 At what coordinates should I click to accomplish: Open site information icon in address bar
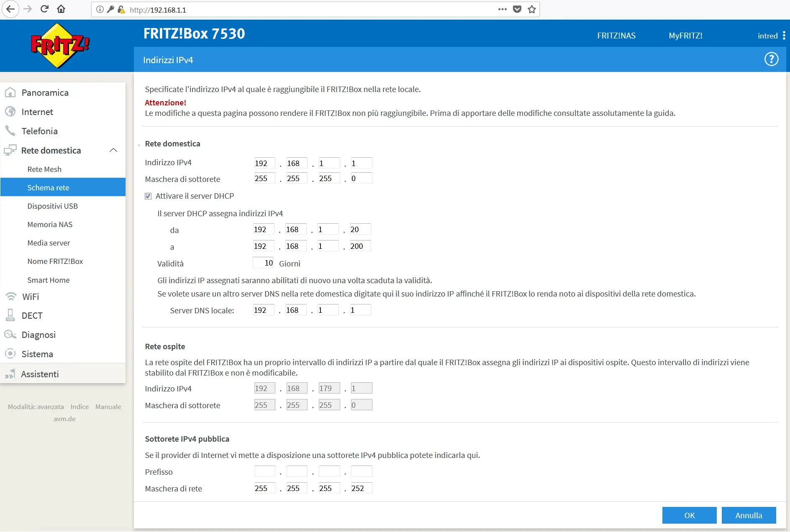[x=100, y=10]
